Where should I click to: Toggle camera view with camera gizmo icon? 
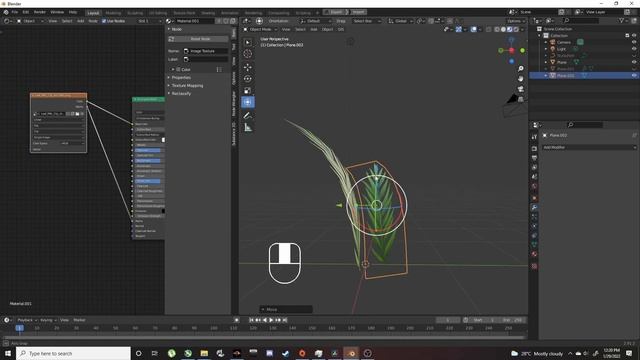point(520,89)
